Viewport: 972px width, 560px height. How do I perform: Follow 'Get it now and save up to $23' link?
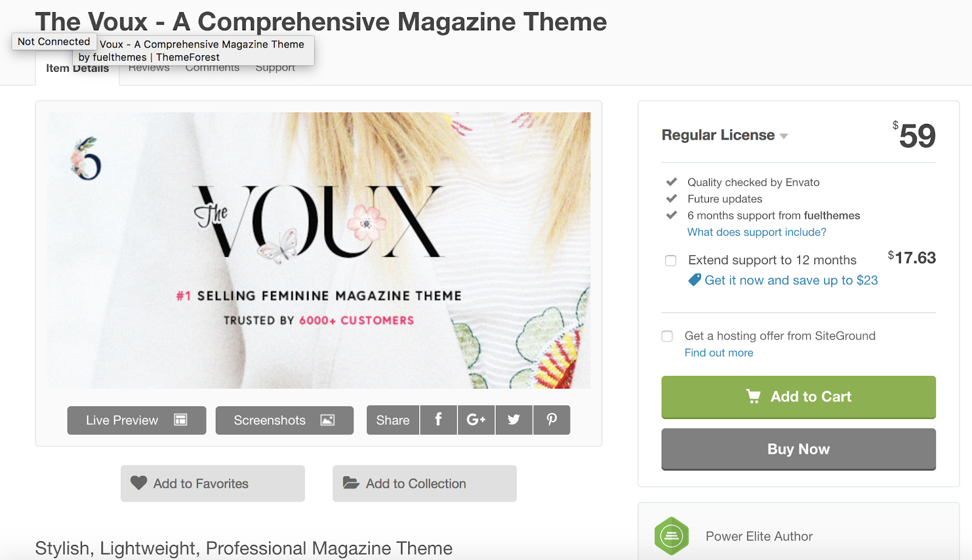pyautogui.click(x=791, y=280)
